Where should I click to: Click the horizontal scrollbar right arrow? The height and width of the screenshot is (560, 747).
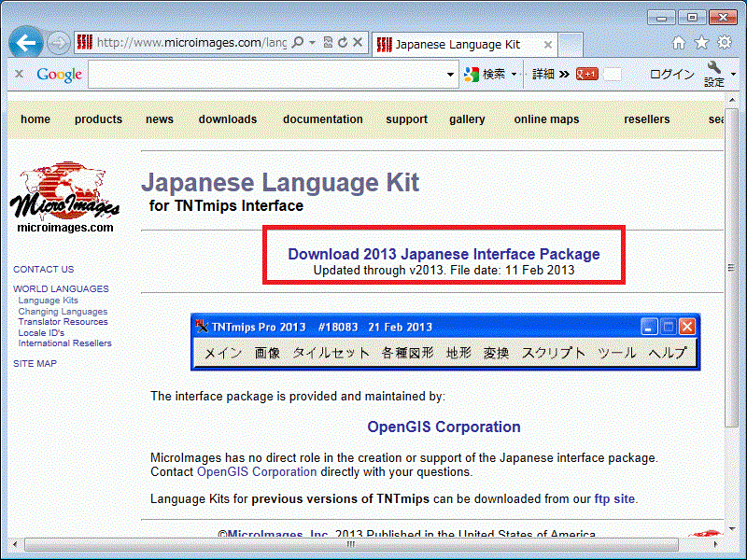tap(715, 544)
